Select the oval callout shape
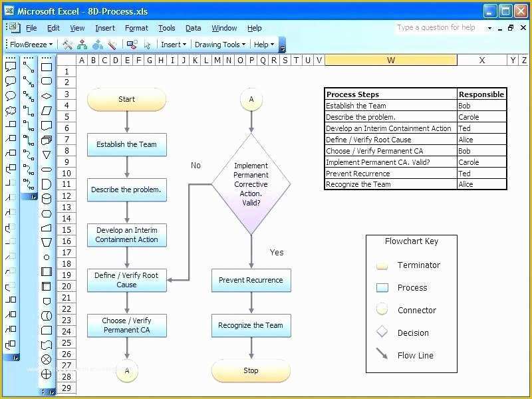 pos(11,96)
